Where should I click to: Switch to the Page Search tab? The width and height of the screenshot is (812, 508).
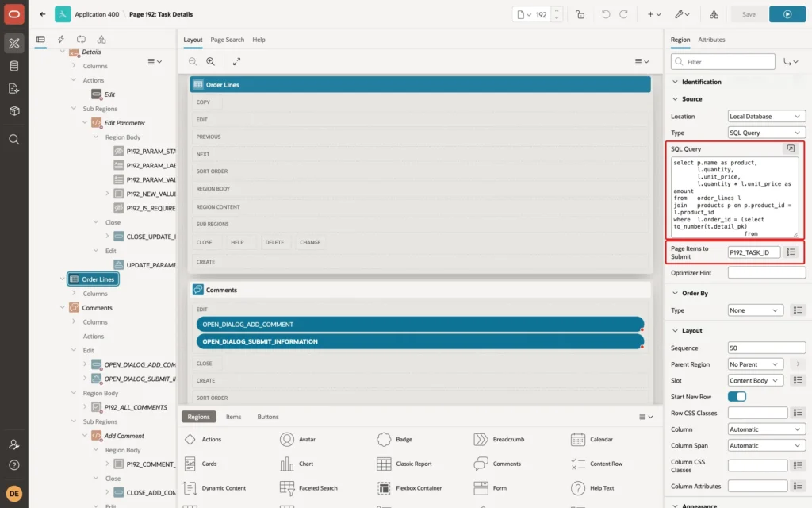coord(227,40)
